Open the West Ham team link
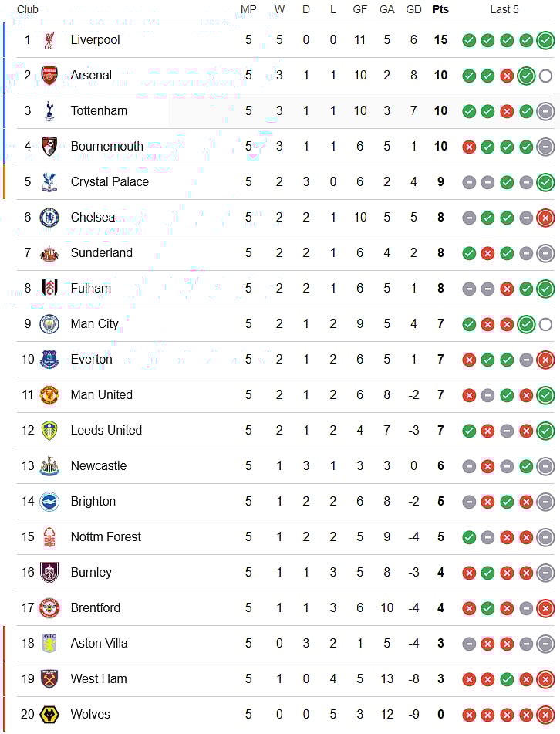This screenshot has height=734, width=560. (x=99, y=679)
